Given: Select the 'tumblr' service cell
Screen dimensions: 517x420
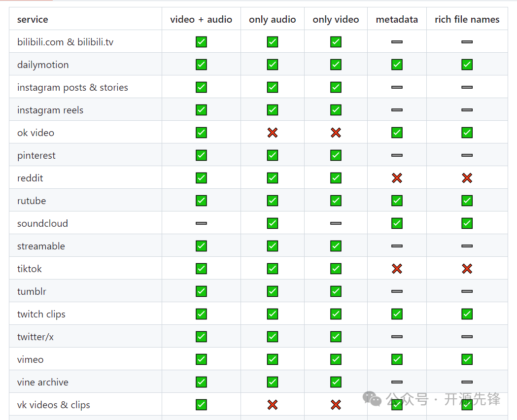Looking at the screenshot, I should (85, 291).
